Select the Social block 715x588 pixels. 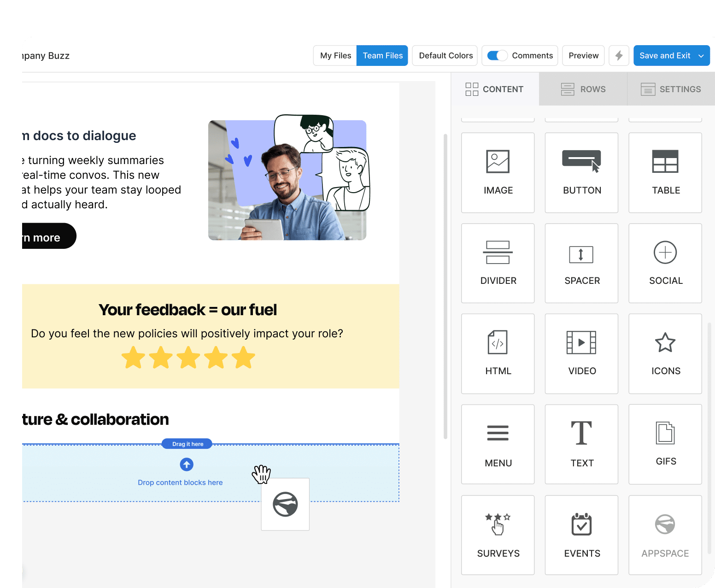[x=665, y=263]
